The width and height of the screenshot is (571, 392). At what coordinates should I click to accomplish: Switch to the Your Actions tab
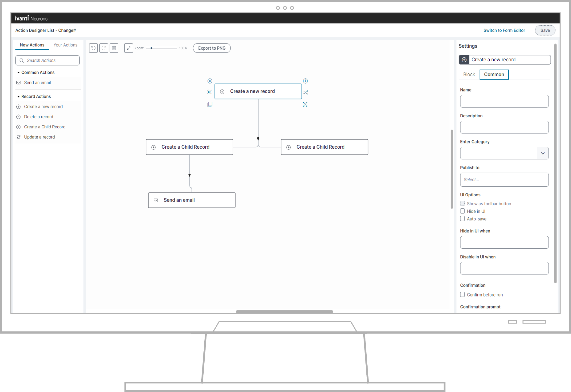click(65, 45)
